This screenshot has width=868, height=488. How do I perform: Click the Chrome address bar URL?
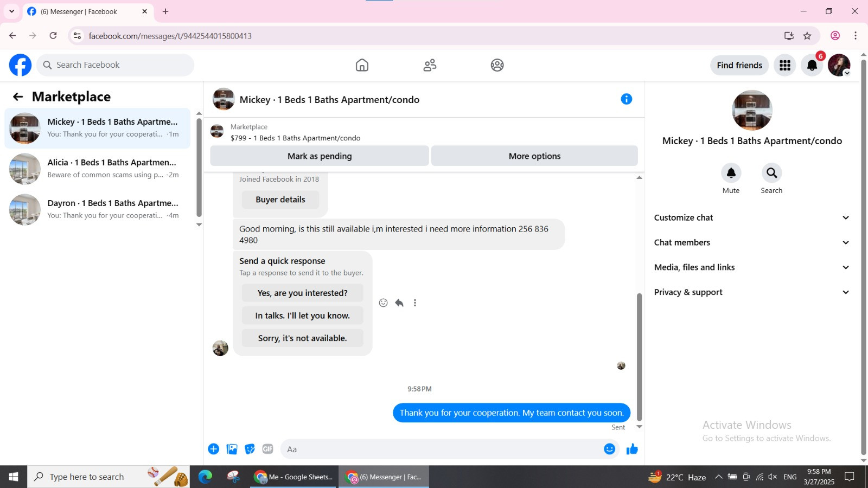tap(170, 36)
